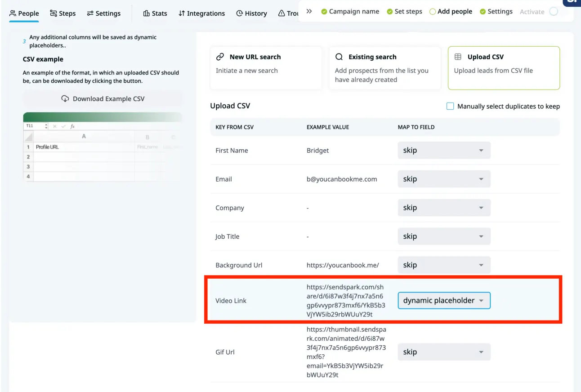Image resolution: width=581 pixels, height=392 pixels.
Task: Click the download icon beside Download Example CSV
Action: click(65, 99)
